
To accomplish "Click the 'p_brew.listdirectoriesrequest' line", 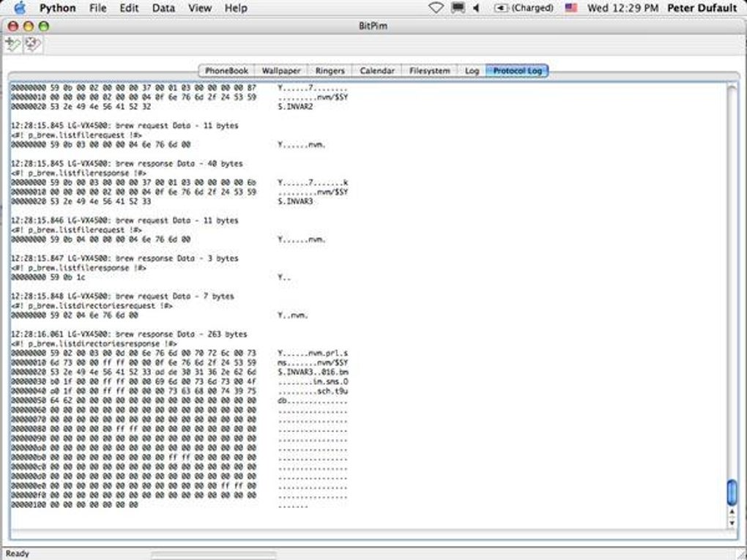I will (92, 306).
